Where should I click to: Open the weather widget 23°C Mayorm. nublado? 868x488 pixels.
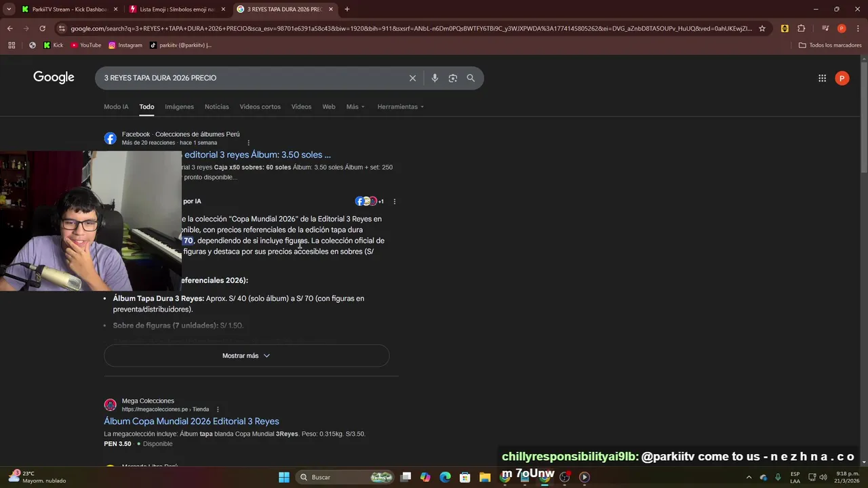(37, 477)
